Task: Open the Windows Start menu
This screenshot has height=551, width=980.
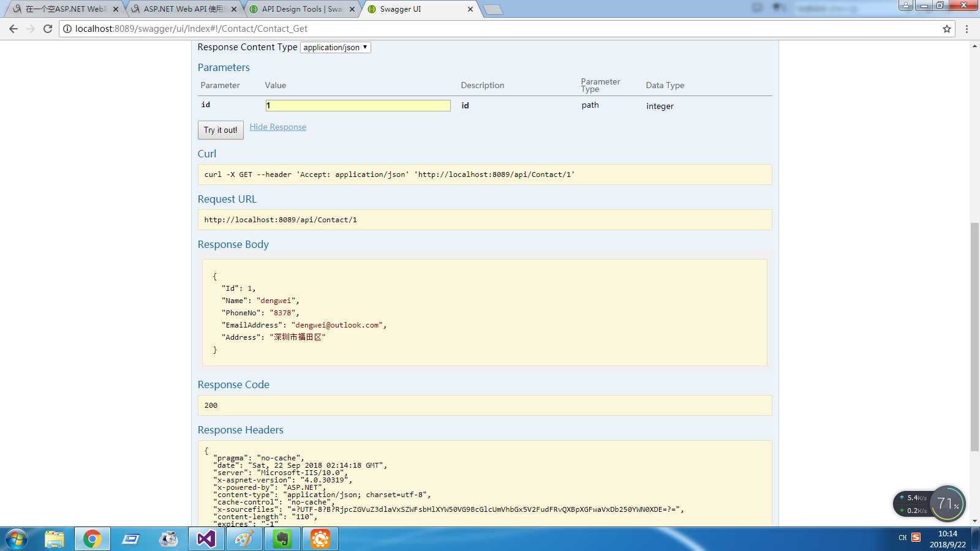Action: tap(17, 539)
